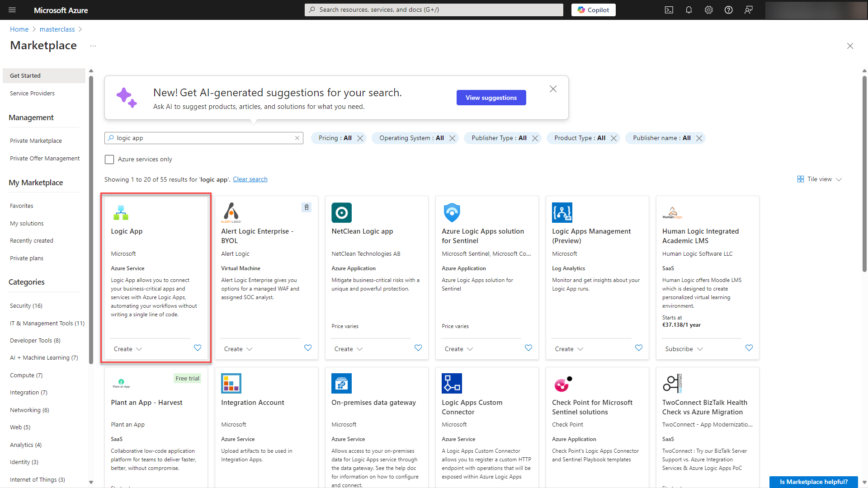Click the View suggestions button
Image resolution: width=868 pixels, height=488 pixels.
(491, 98)
